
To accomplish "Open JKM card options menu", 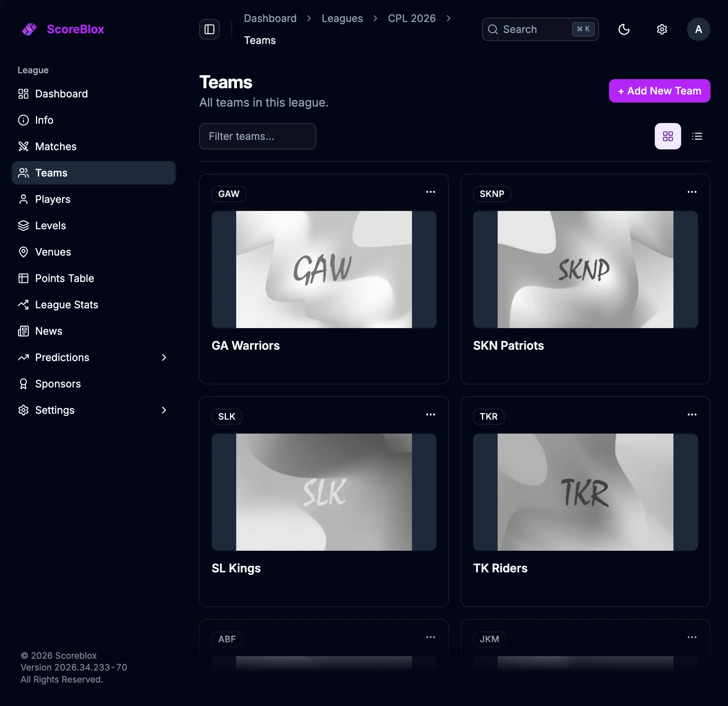I will pyautogui.click(x=692, y=637).
